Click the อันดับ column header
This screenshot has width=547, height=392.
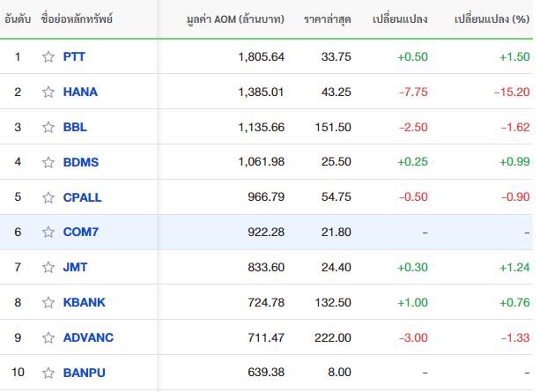[18, 18]
